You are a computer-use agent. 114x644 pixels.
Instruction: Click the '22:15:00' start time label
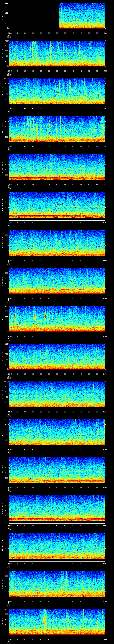9,450
